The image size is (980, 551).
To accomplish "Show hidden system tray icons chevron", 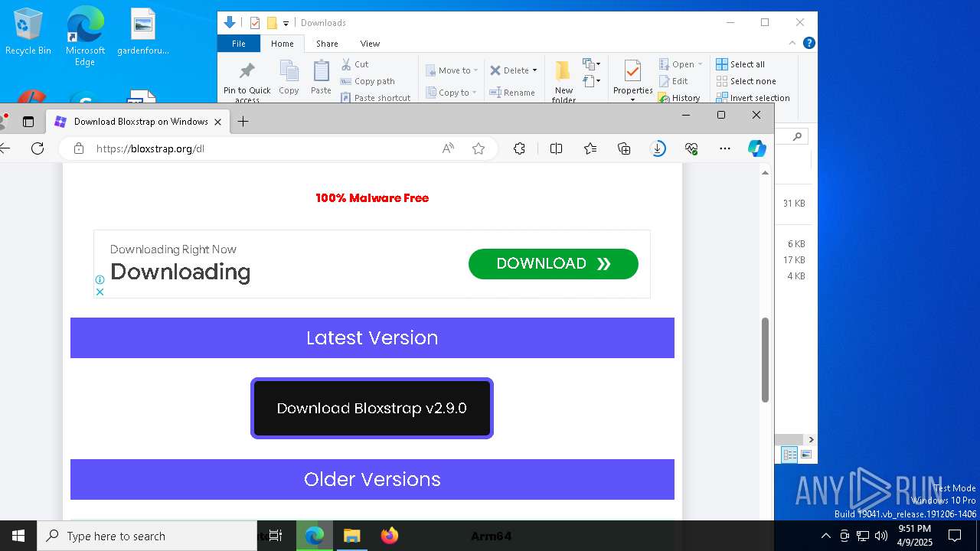I will coord(825,536).
